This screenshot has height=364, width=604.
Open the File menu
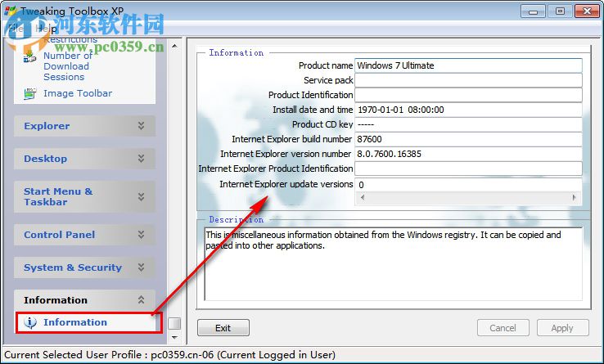tap(16, 29)
